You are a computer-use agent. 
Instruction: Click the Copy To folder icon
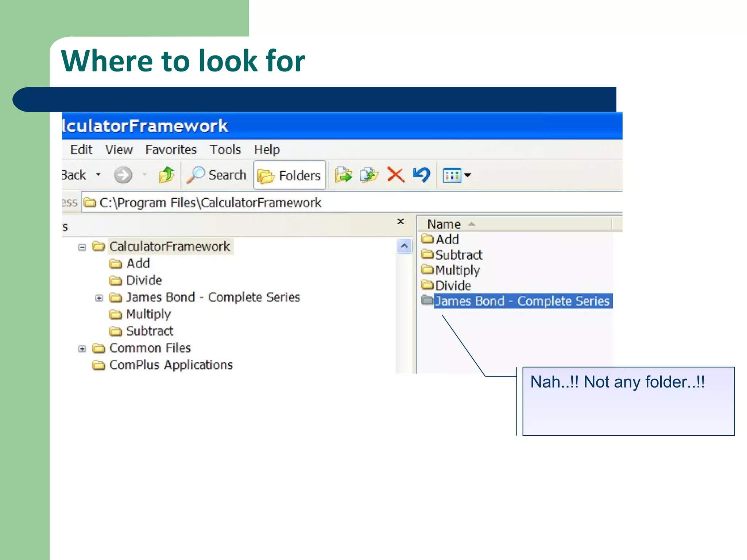[x=369, y=175]
